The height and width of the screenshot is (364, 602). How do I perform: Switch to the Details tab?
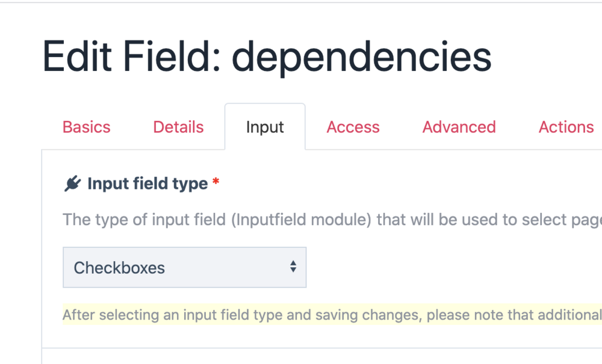tap(178, 127)
